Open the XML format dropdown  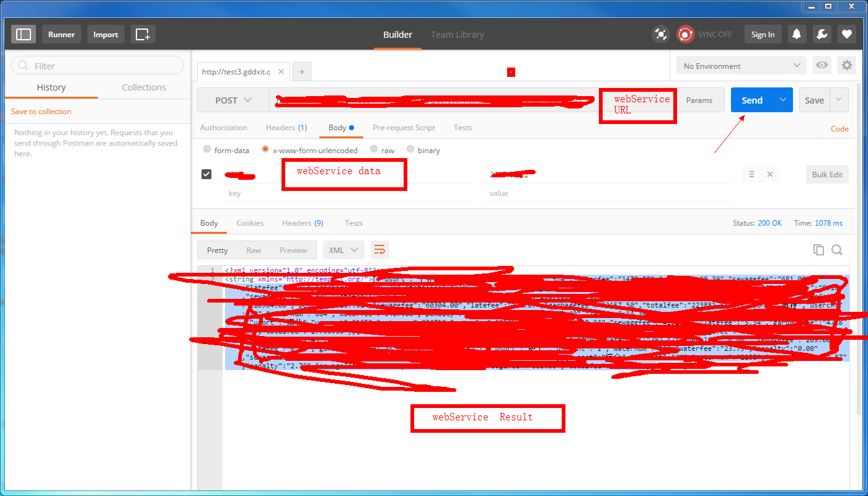pyautogui.click(x=343, y=250)
